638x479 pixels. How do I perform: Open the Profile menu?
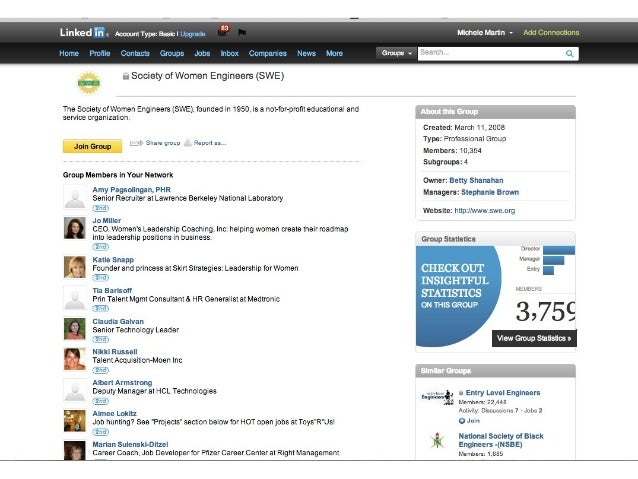point(100,53)
